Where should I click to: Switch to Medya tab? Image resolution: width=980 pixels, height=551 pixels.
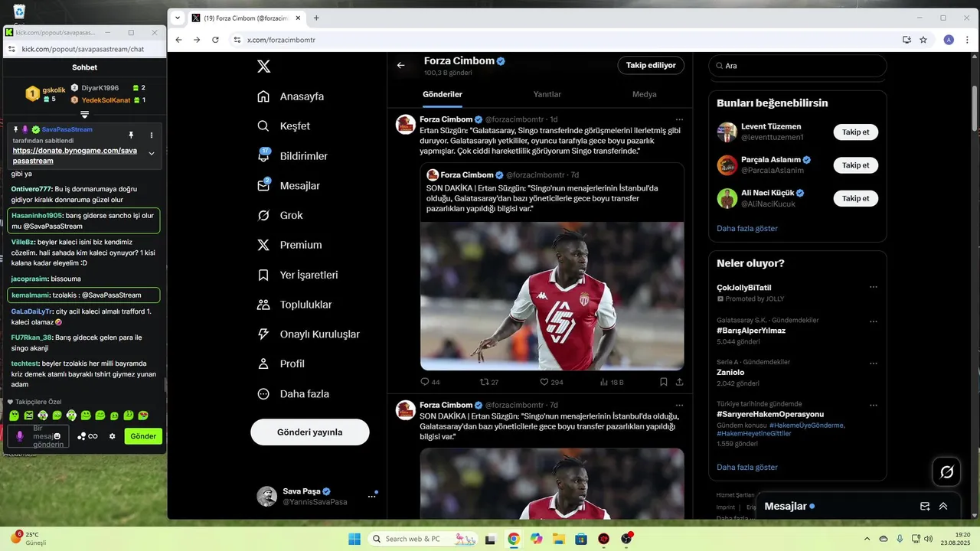point(644,94)
